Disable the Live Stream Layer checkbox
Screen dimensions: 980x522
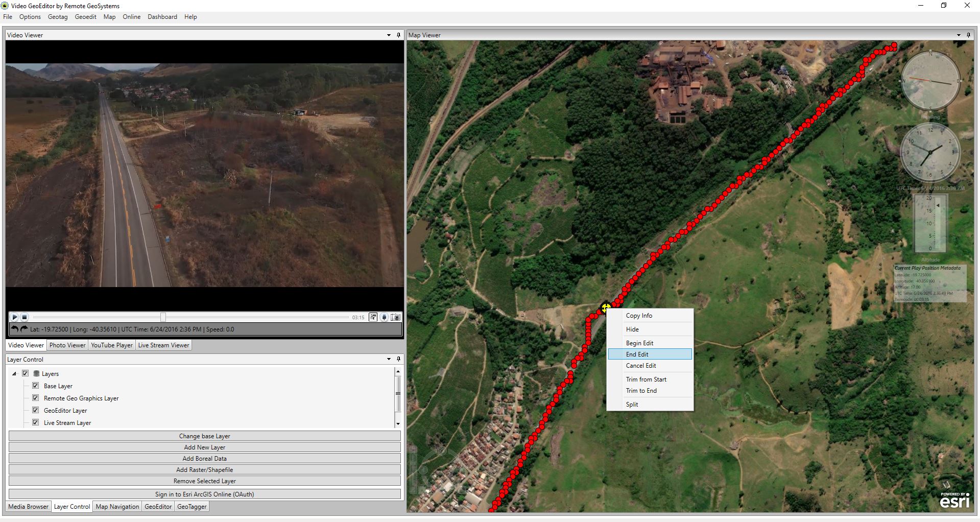click(x=36, y=422)
